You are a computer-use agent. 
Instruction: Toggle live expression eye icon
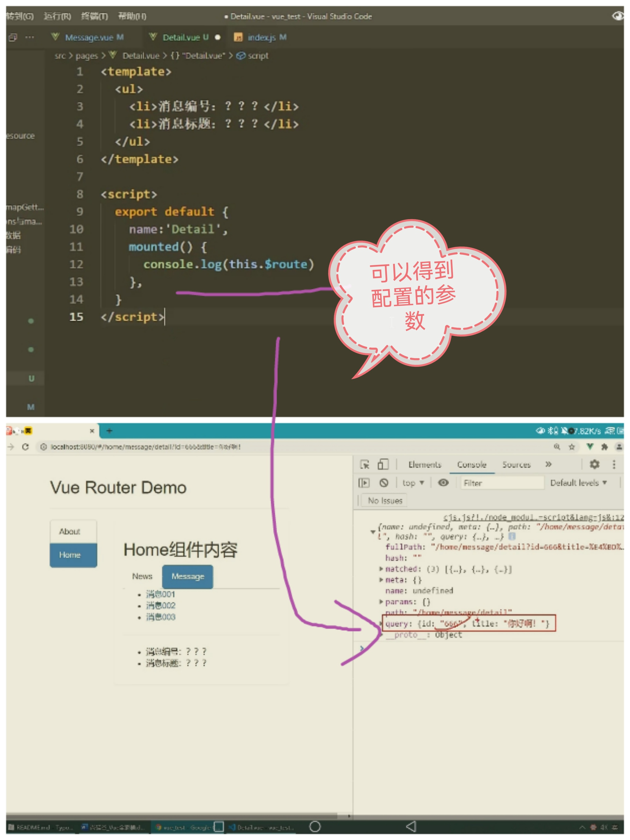(x=443, y=483)
